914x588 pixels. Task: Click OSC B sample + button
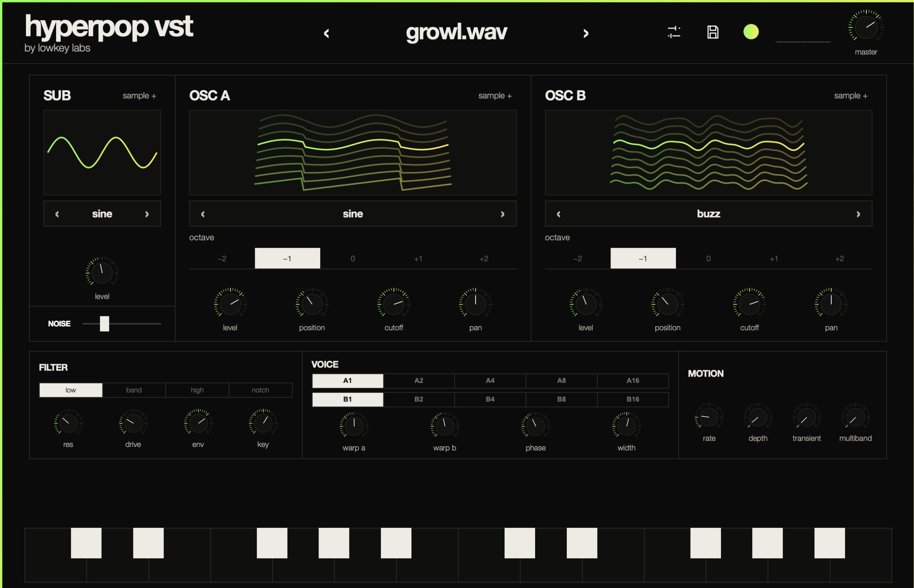pyautogui.click(x=851, y=96)
